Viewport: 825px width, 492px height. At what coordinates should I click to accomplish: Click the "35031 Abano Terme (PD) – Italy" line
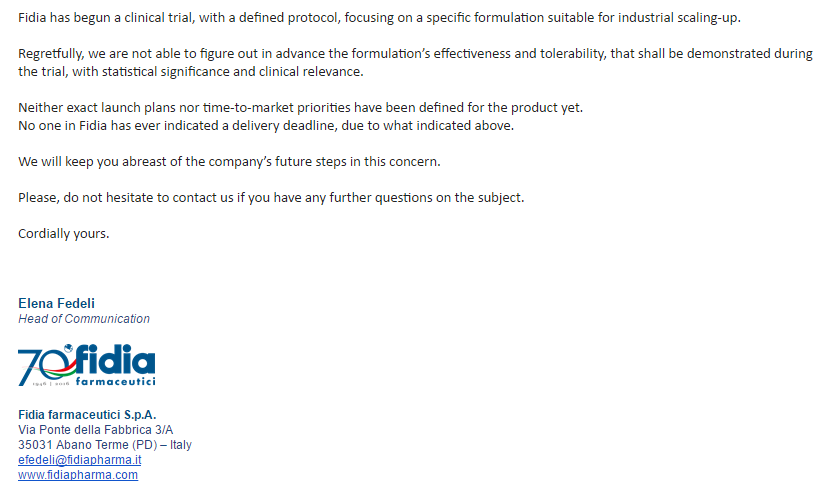pos(105,444)
